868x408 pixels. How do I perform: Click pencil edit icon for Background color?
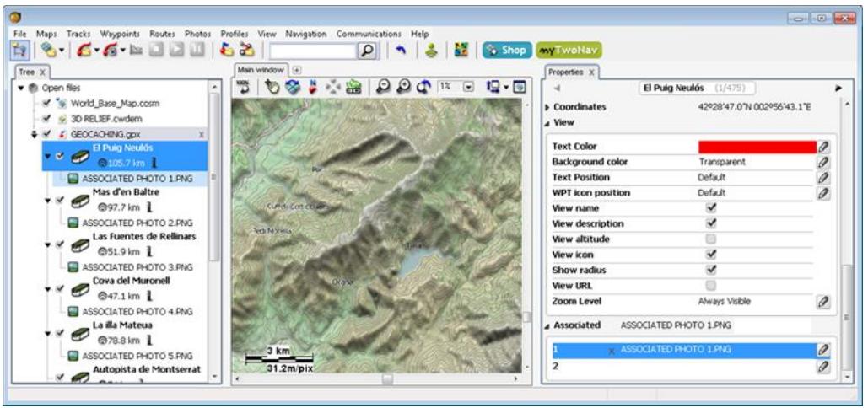tap(823, 162)
